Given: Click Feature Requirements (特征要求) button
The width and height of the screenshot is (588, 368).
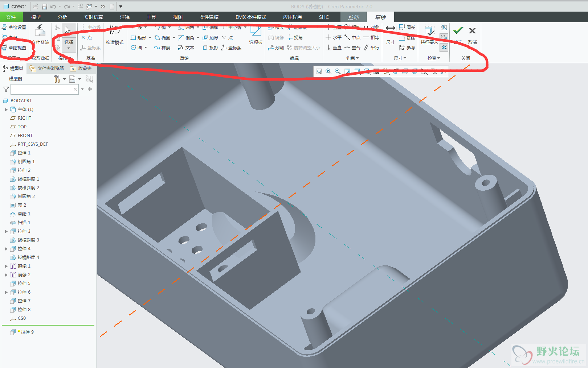Looking at the screenshot, I should pos(429,35).
